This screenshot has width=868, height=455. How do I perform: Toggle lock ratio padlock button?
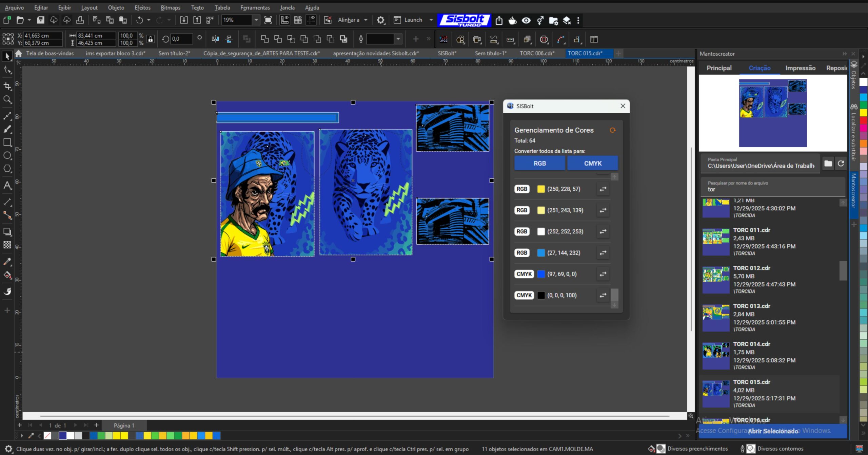click(151, 39)
